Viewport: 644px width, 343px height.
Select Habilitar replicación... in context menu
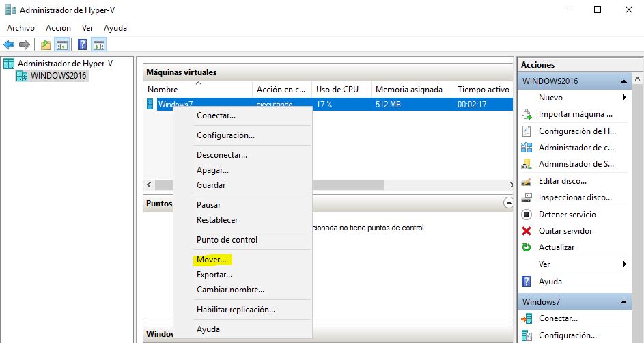pyautogui.click(x=242, y=310)
